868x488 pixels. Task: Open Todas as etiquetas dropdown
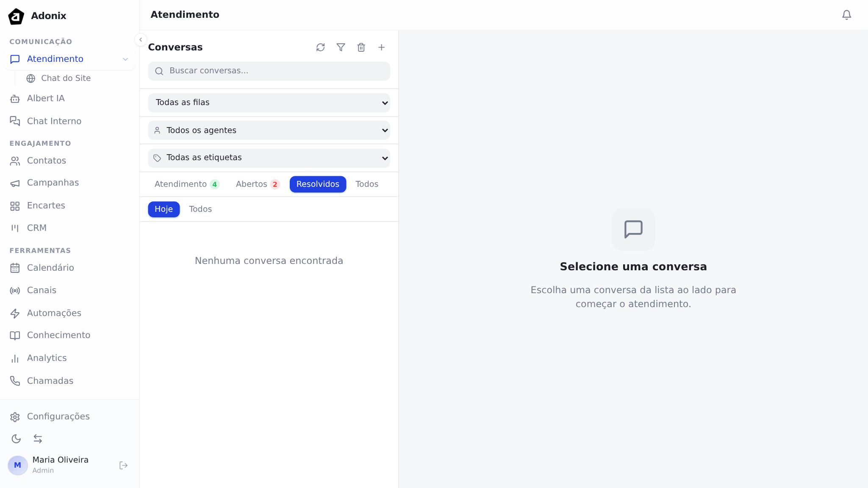pos(269,158)
